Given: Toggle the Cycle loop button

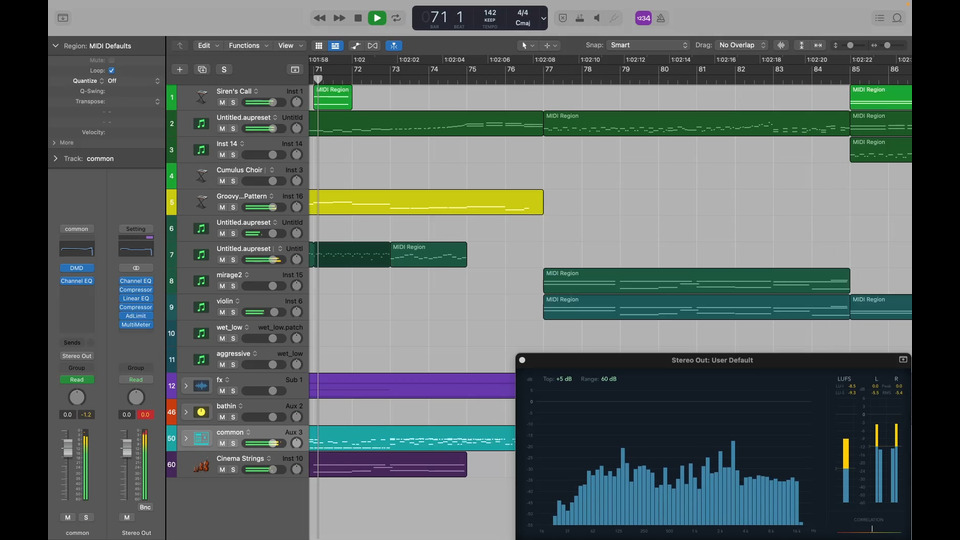Looking at the screenshot, I should 396,18.
